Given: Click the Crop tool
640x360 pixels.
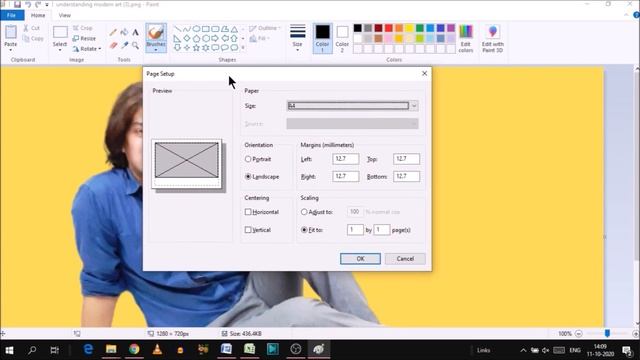Looking at the screenshot, I should 82,28.
